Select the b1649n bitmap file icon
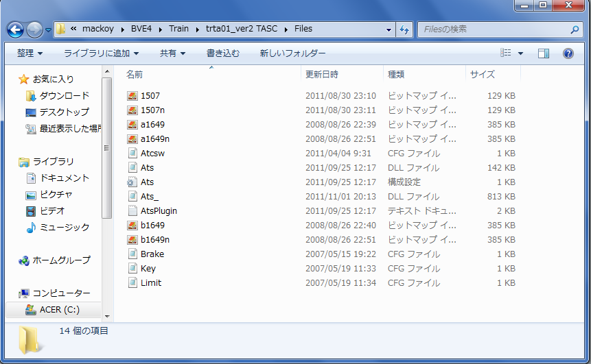Screen dimensions: 591x364 pyautogui.click(x=132, y=240)
